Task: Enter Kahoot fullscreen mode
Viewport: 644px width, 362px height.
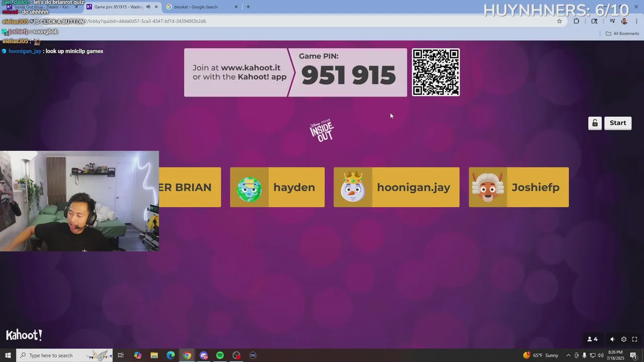Action: (635, 339)
